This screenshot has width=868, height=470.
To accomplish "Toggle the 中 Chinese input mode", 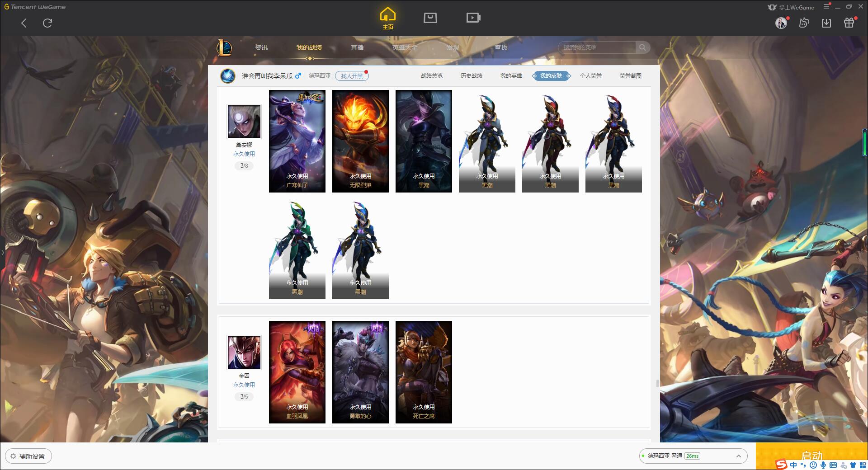I will [x=793, y=465].
